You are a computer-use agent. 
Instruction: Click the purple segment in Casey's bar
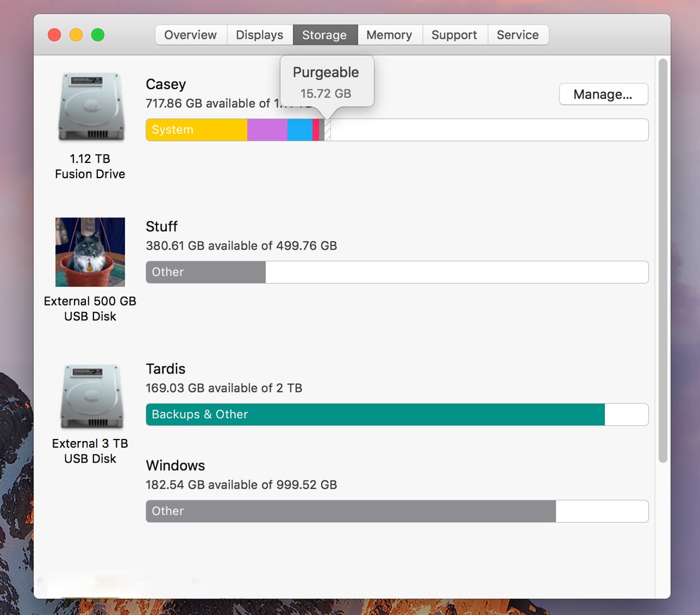267,130
